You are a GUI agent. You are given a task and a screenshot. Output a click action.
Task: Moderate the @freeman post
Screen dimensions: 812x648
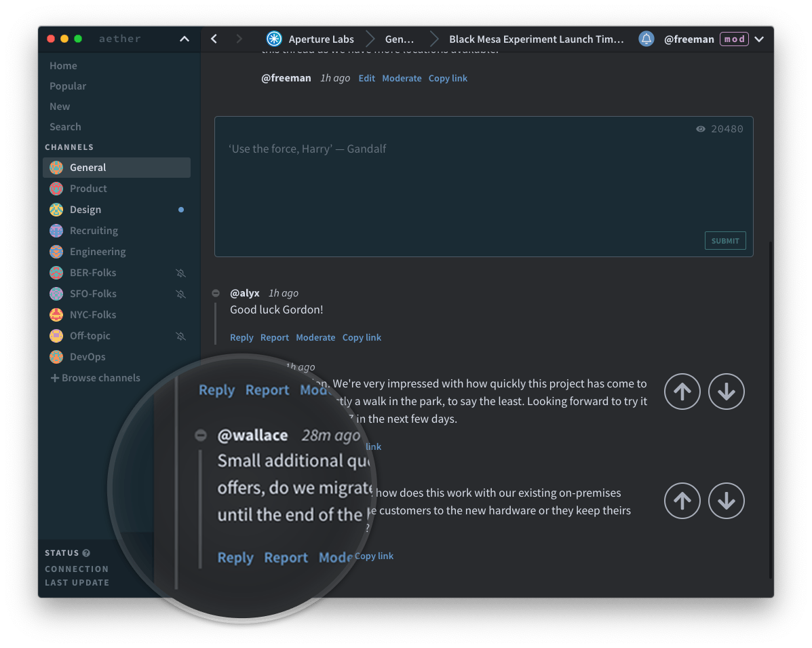[402, 78]
